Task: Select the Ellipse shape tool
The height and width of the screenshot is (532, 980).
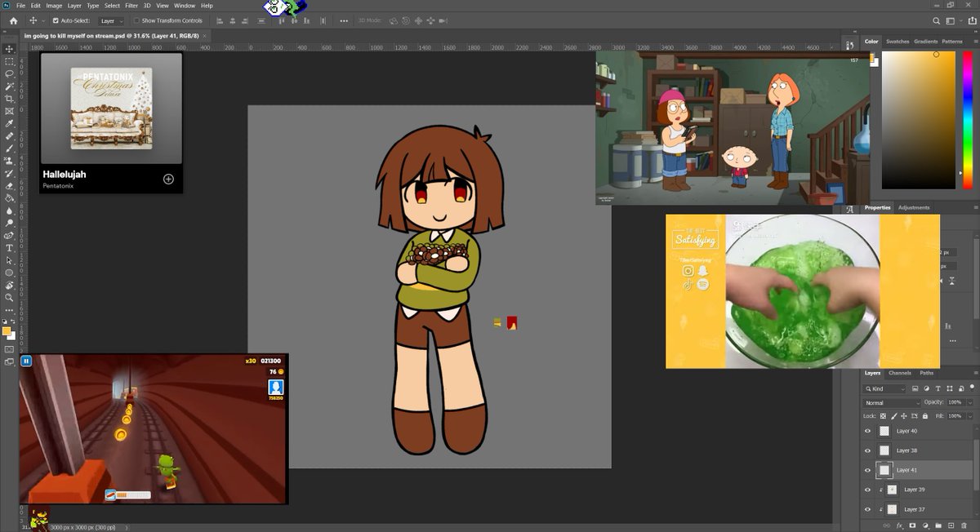Action: (9, 273)
